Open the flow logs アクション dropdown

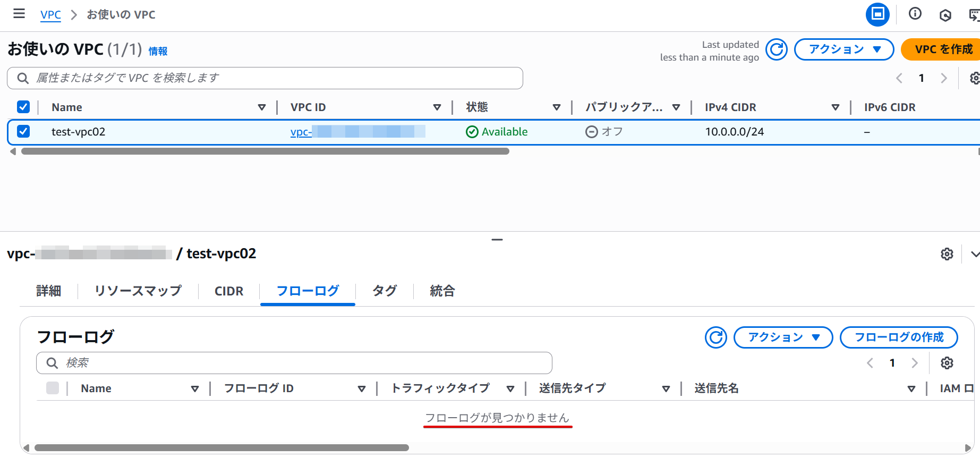(x=783, y=337)
